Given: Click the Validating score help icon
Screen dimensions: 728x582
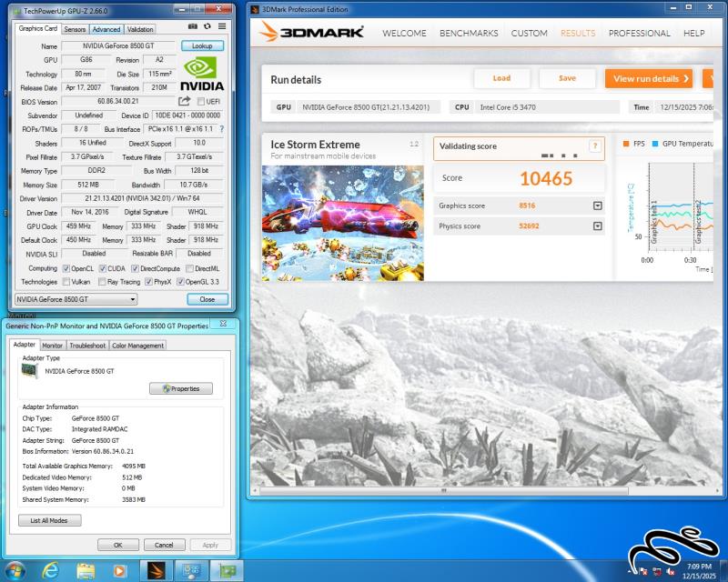Looking at the screenshot, I should click(595, 145).
